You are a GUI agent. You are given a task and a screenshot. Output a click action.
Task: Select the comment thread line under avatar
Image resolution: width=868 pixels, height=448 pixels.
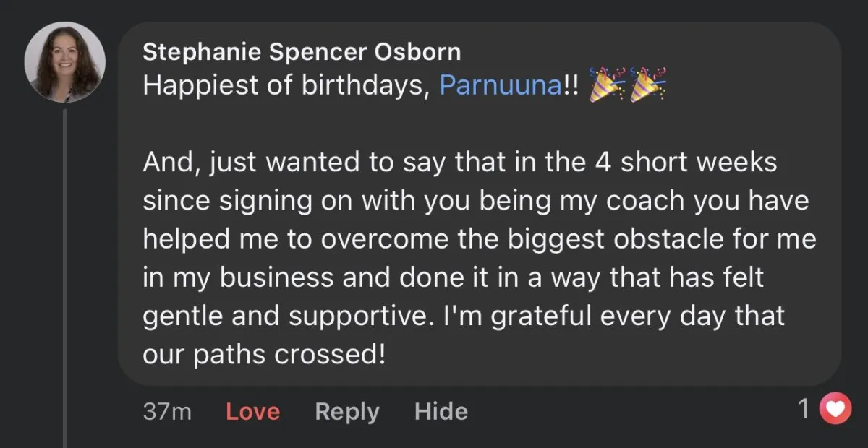[65, 275]
